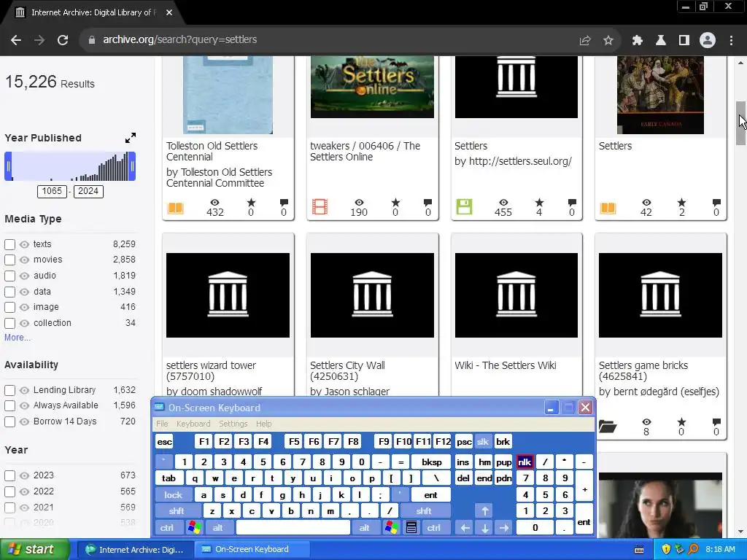This screenshot has width=747, height=560.
Task: Check the texts media type checkbox
Action: click(9, 244)
